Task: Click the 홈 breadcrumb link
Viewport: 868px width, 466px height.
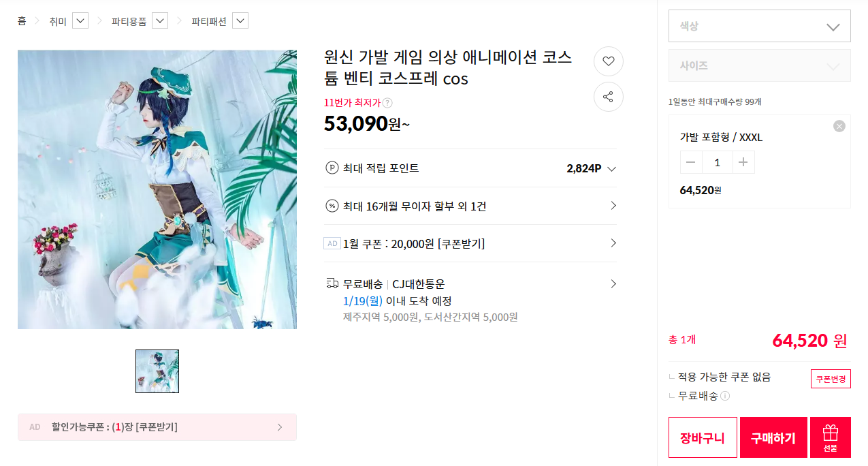Action: pos(22,21)
